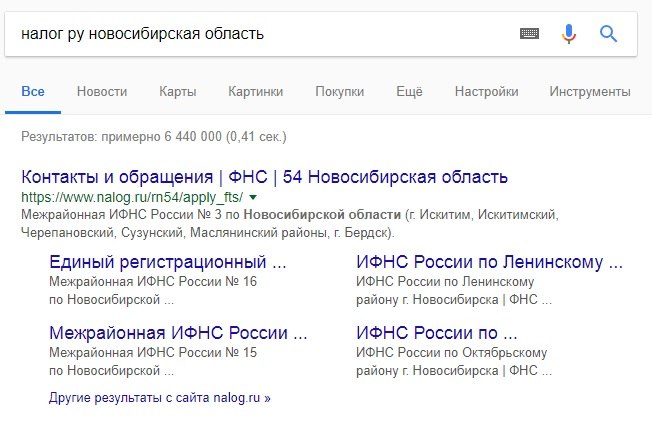The width and height of the screenshot is (652, 430).
Task: Start voice search with microphone icon
Action: click(569, 34)
